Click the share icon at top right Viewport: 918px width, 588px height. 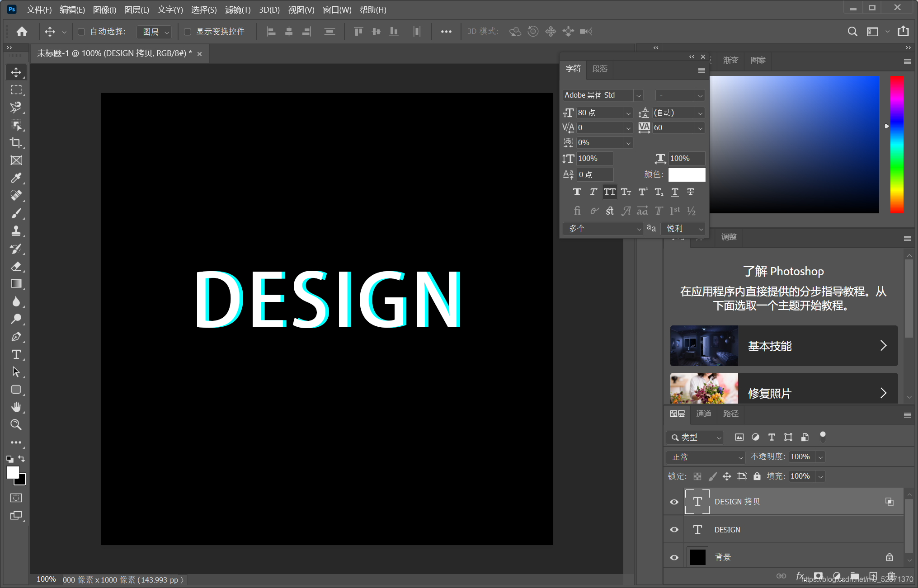(x=903, y=31)
